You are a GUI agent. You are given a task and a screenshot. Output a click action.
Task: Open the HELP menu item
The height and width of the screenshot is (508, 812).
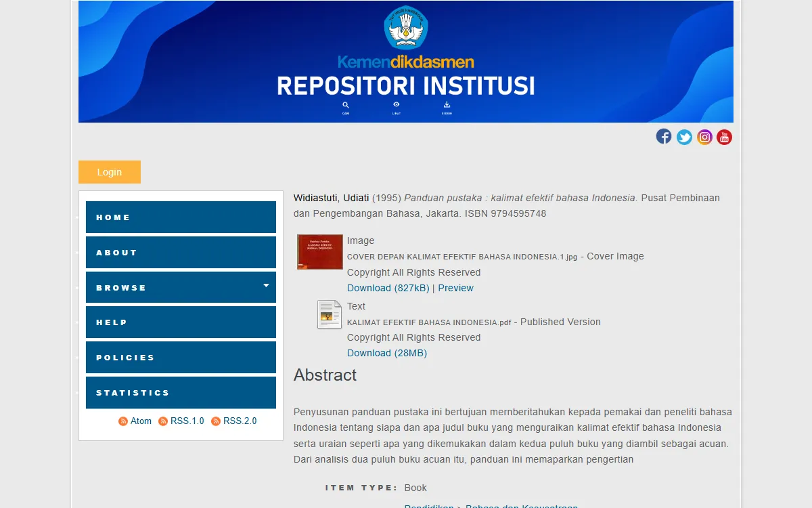tap(181, 322)
